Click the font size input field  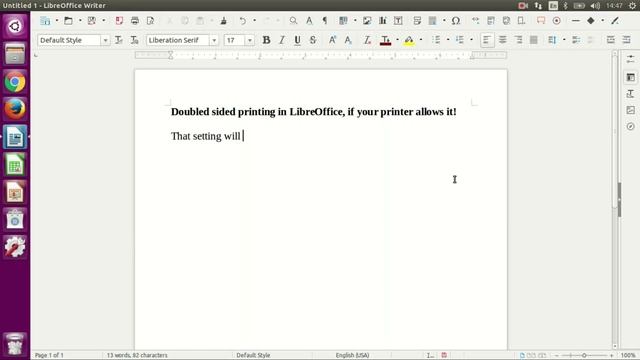point(235,40)
